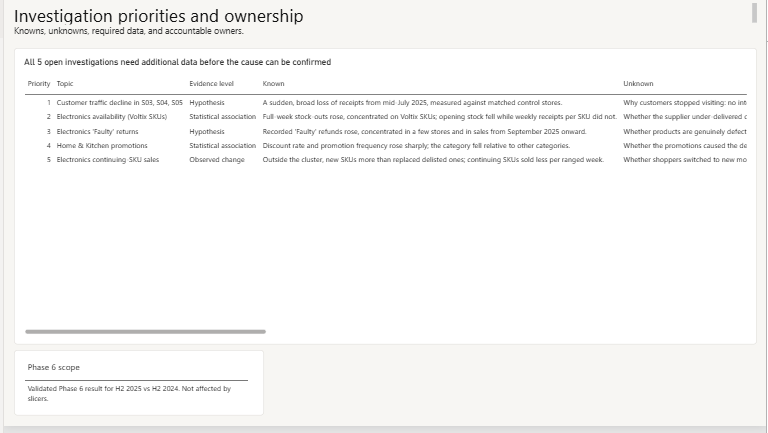Click the Known column header
The image size is (768, 433).
click(273, 84)
